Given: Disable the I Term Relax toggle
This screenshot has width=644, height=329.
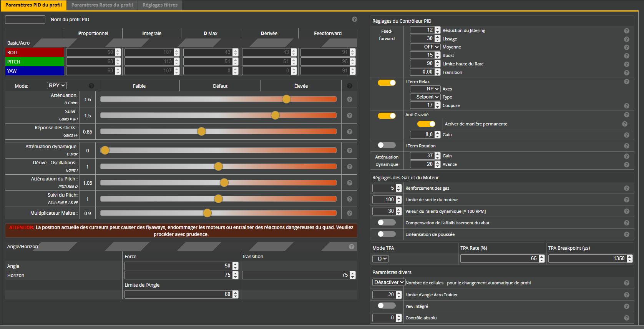Looking at the screenshot, I should point(387,83).
